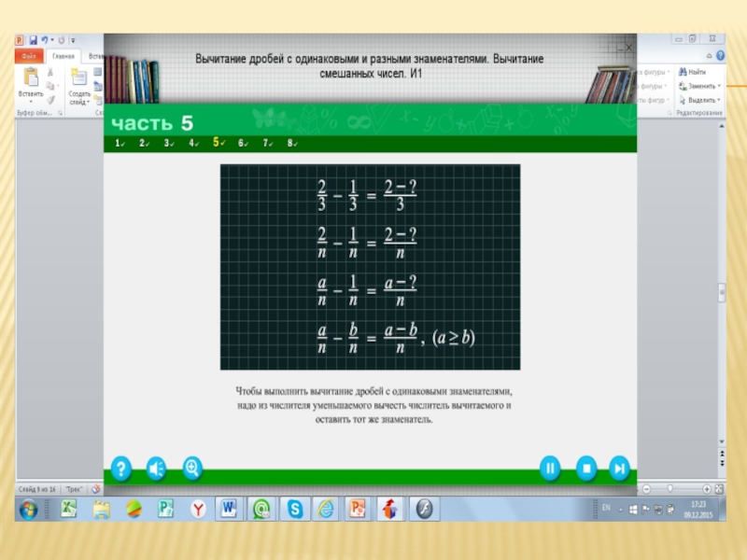The image size is (747, 560).
Task: Show hidden tray icons arrow
Action: click(620, 510)
